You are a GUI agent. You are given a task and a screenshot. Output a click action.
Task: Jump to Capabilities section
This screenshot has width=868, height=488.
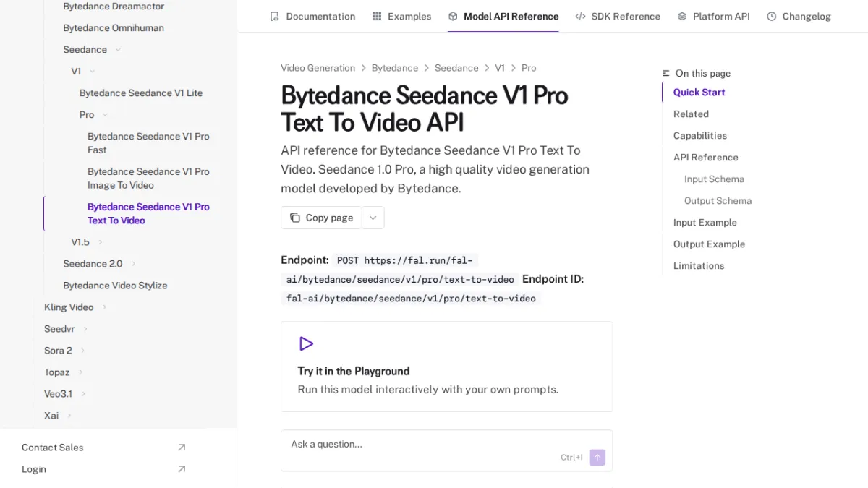pyautogui.click(x=700, y=136)
